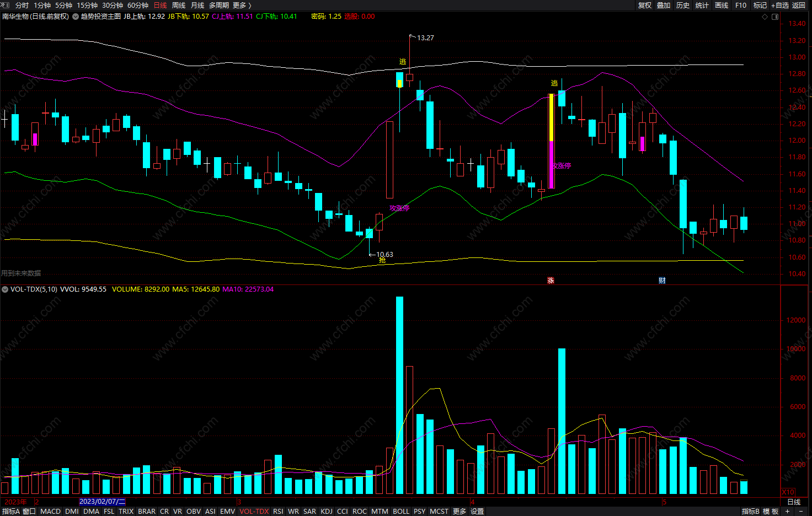Click 指标A at bottom left
812x516 pixels.
[x=10, y=512]
